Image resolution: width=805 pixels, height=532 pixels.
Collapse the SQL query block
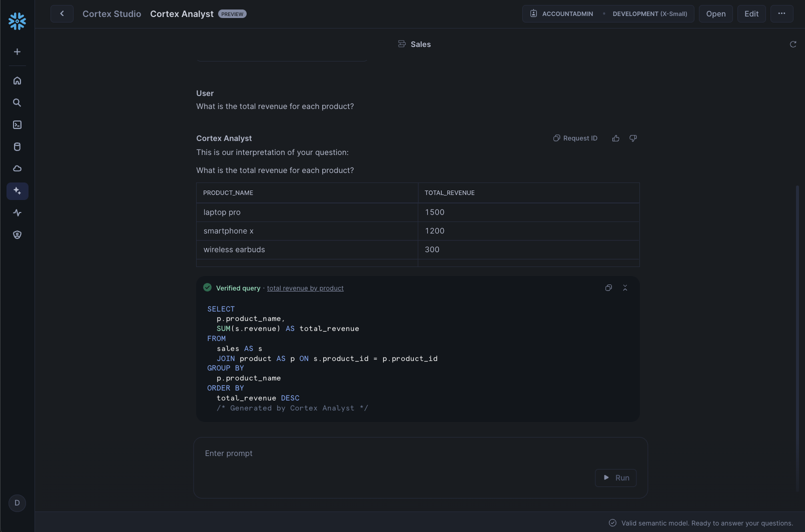click(x=625, y=288)
